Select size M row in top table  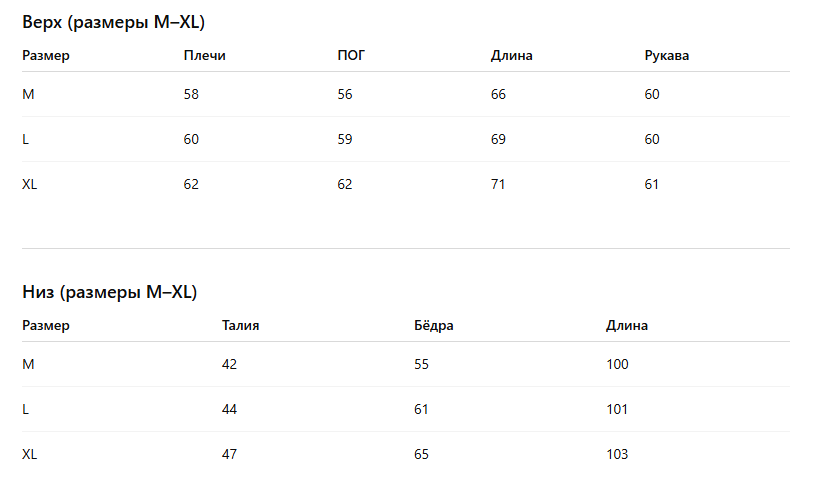[x=406, y=94]
